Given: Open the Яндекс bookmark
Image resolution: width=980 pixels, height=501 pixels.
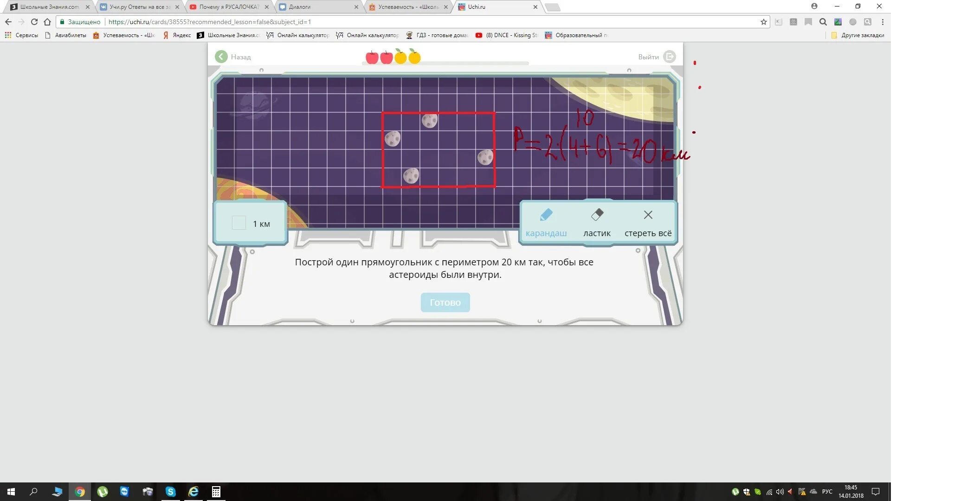Looking at the screenshot, I should (177, 35).
